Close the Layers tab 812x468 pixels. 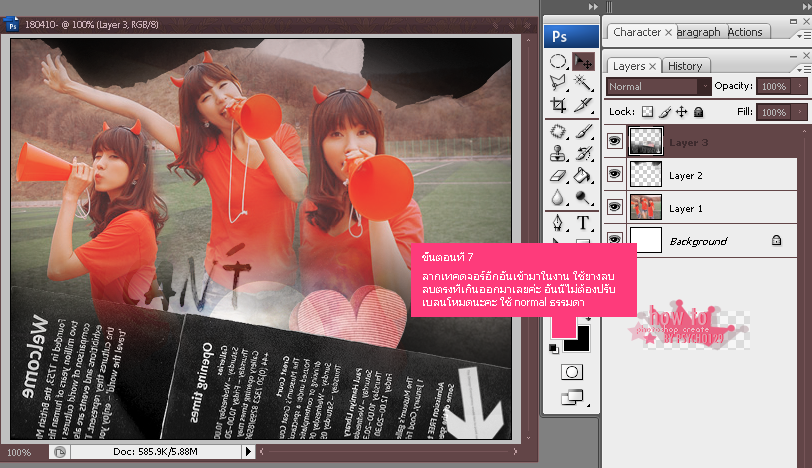tap(652, 66)
